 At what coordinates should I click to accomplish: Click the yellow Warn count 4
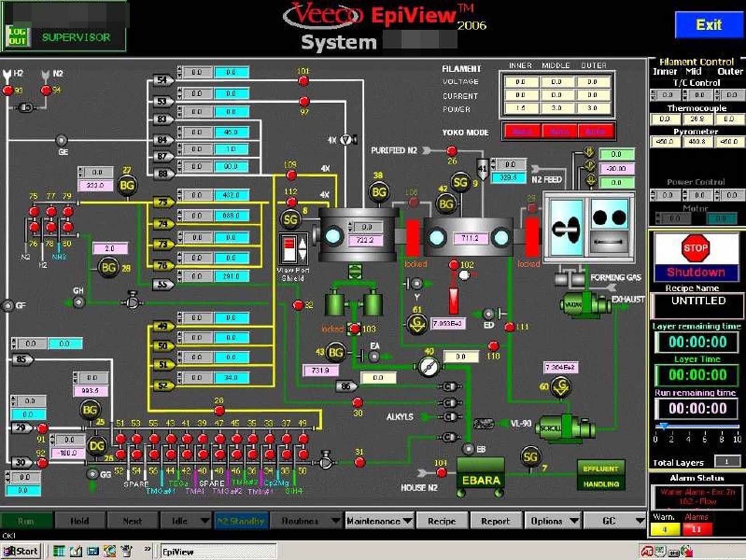(665, 529)
